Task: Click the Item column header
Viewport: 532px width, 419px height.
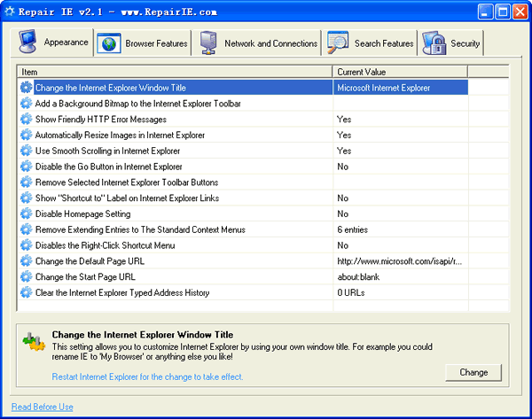Action: [175, 72]
